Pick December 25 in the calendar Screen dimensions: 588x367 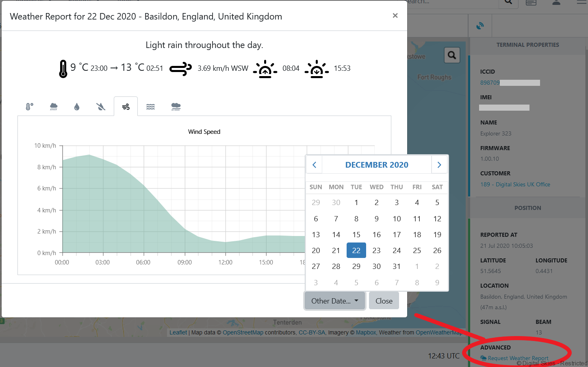click(x=417, y=251)
